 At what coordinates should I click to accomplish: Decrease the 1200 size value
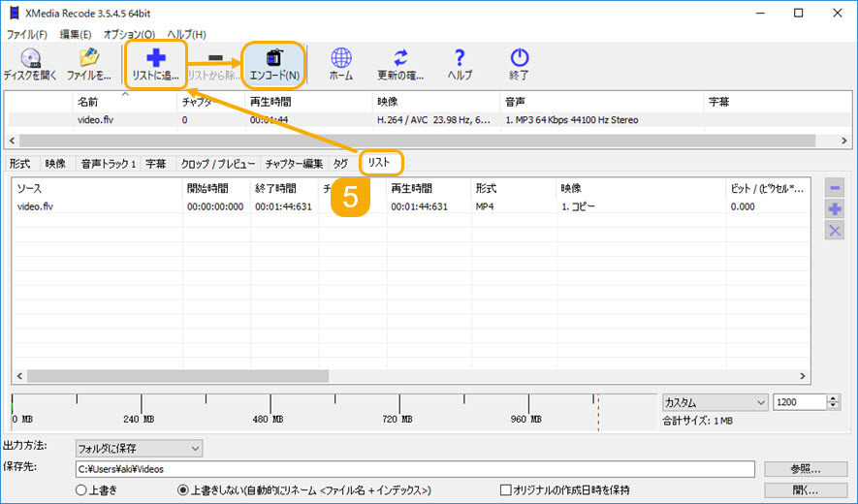[x=833, y=406]
